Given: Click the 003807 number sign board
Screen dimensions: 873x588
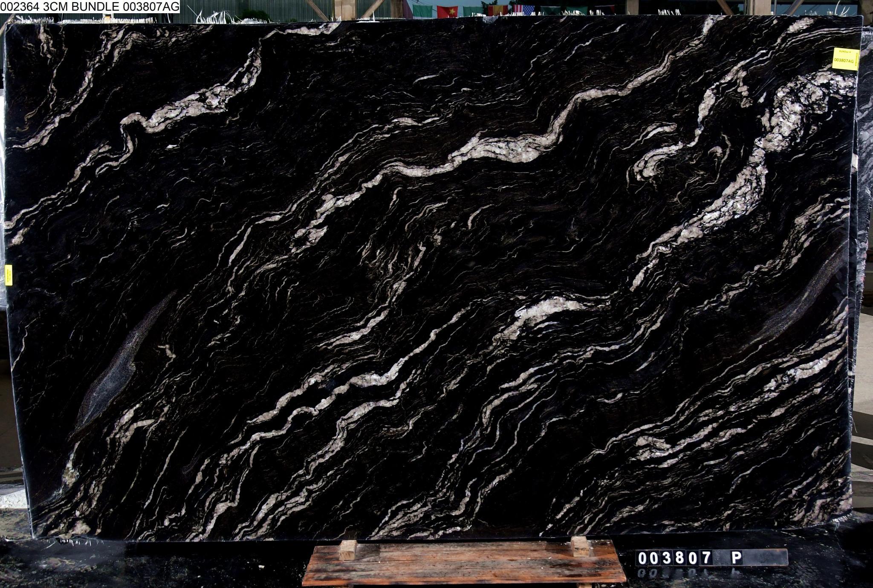Looking at the screenshot, I should [711, 557].
